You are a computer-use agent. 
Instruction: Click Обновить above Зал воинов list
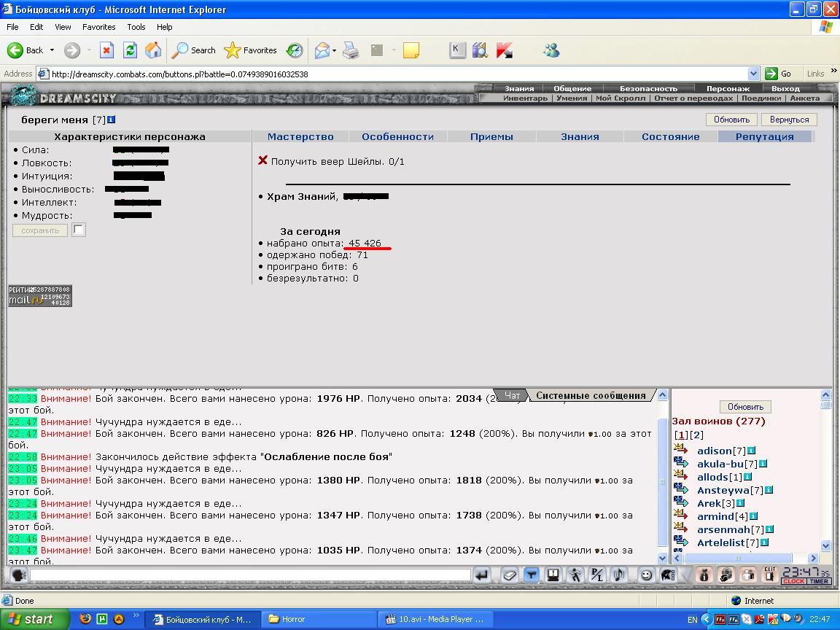coord(745,407)
